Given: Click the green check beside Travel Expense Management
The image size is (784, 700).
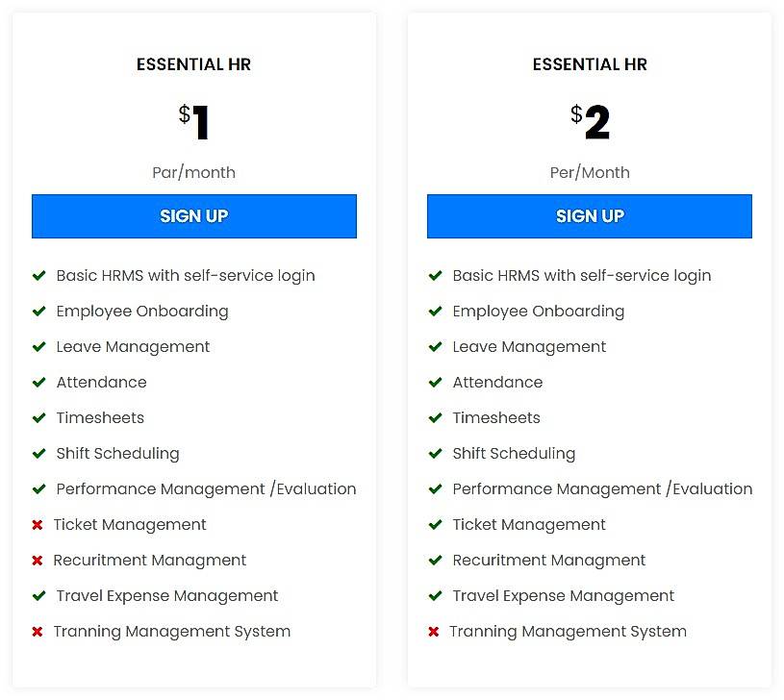Looking at the screenshot, I should click(x=38, y=596).
